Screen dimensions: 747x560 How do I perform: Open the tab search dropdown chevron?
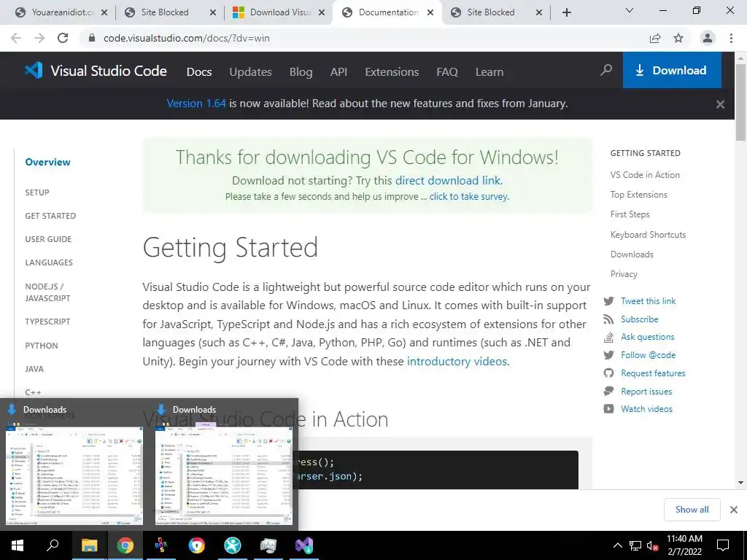(x=630, y=10)
